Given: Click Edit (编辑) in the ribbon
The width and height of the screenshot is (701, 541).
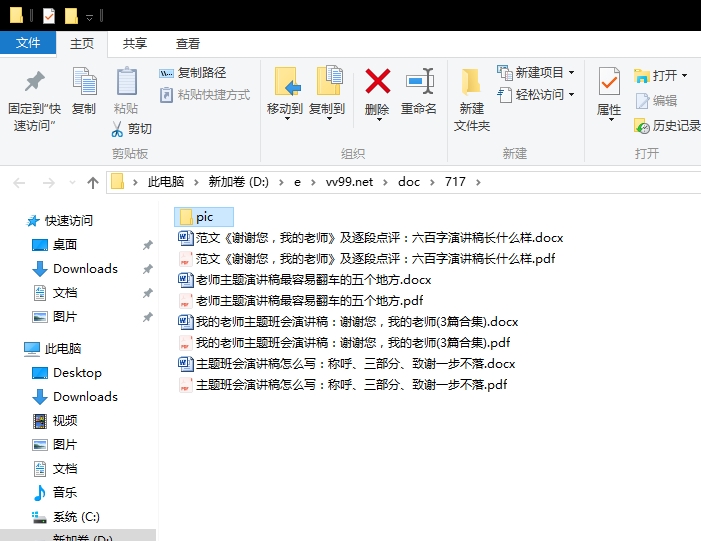Looking at the screenshot, I should coord(656,101).
